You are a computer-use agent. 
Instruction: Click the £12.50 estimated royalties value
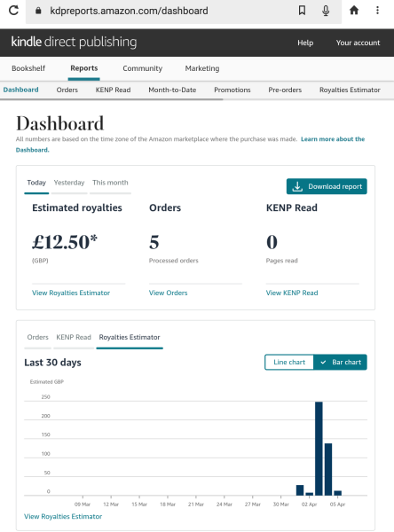pos(65,242)
